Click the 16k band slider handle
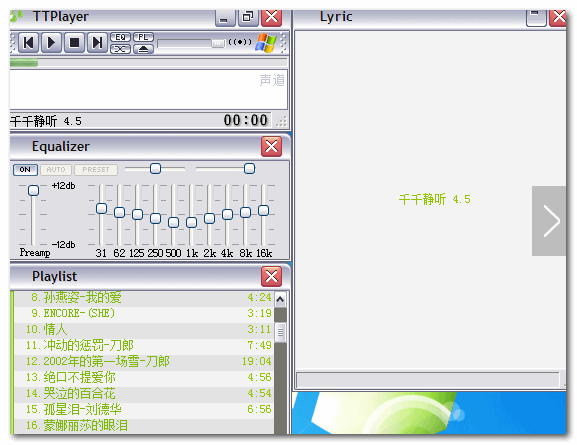Screen dimensions: 577x445 point(263,211)
